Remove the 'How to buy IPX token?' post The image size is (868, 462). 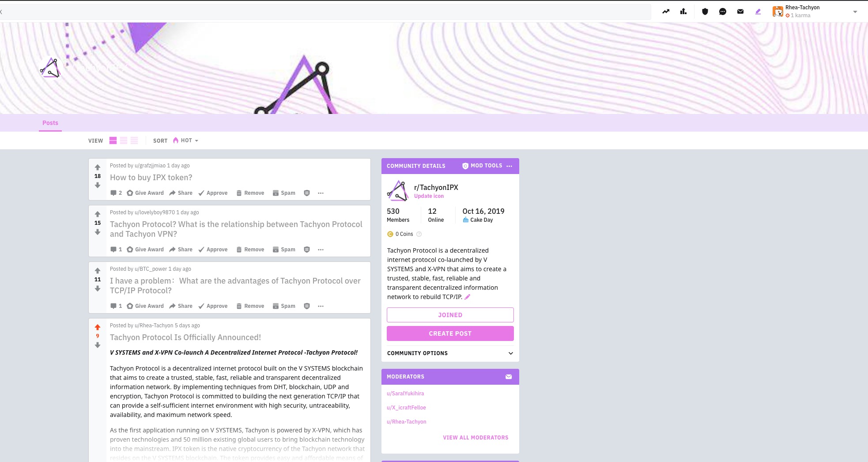coord(250,193)
